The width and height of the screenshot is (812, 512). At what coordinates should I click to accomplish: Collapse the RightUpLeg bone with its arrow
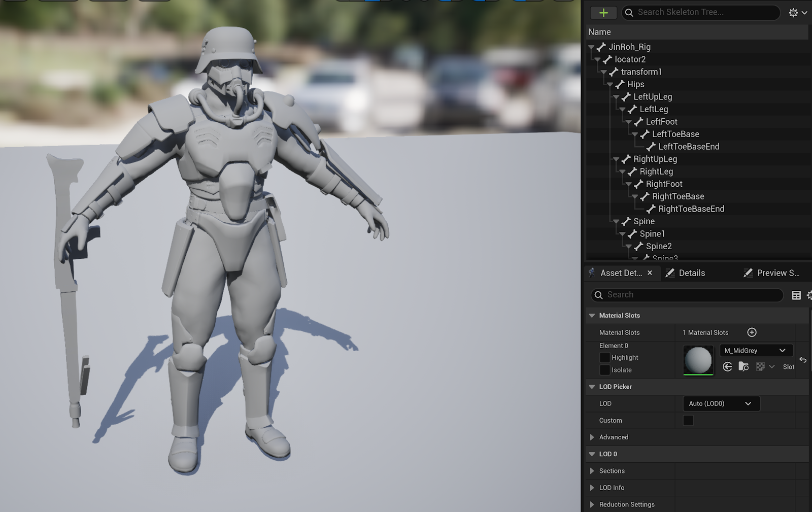pos(616,159)
